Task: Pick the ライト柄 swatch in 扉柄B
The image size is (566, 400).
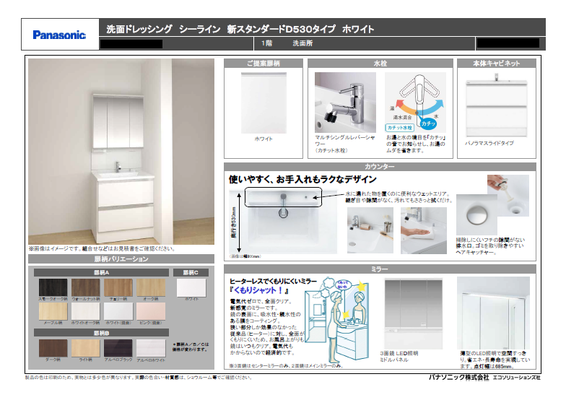Action: [86, 348]
